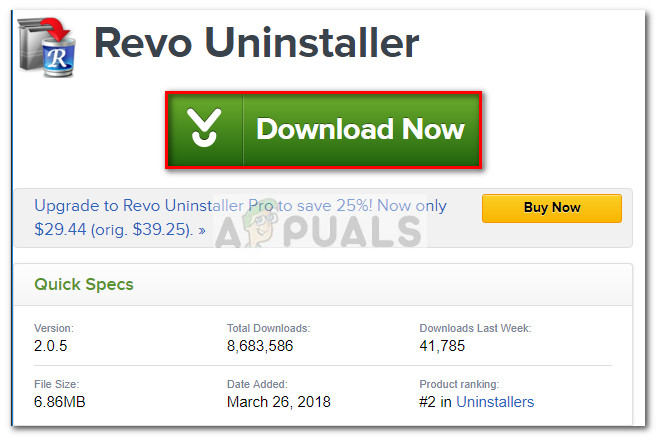Click the Downloads Last Week label

[475, 328]
